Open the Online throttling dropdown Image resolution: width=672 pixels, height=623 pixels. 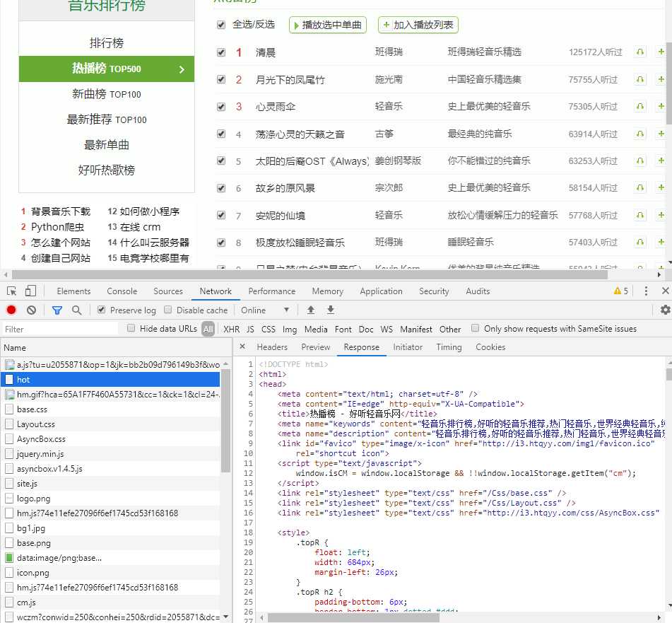pos(265,310)
